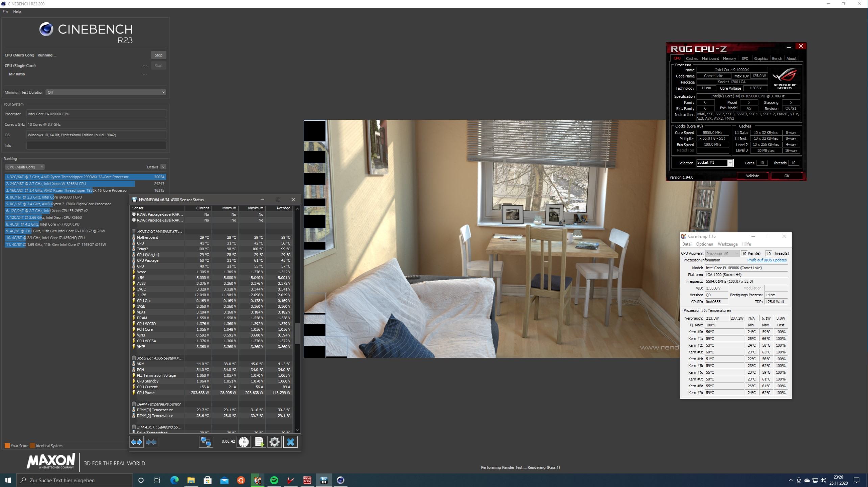
Task: Select CPU Power sensor row in HWiNFO
Action: click(x=212, y=393)
